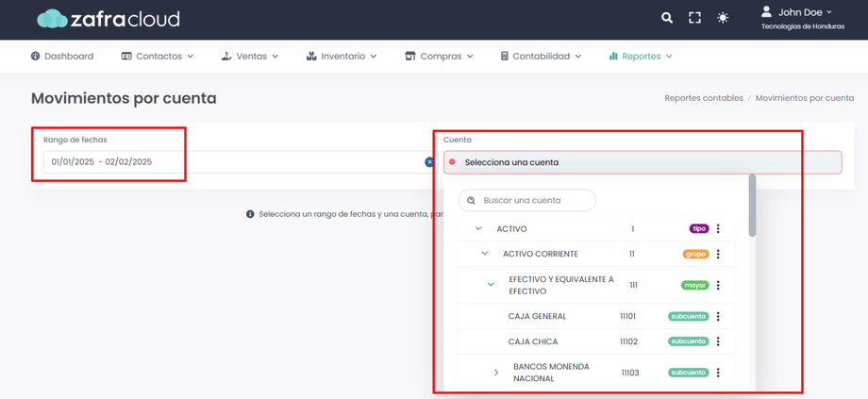
Task: Click the Dashboard globe icon
Action: tap(36, 56)
